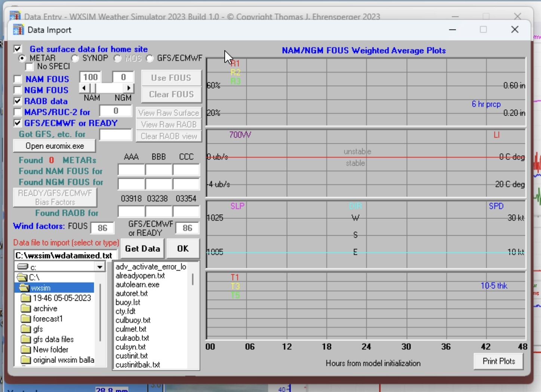Click the Open euromix.exe button

point(55,146)
